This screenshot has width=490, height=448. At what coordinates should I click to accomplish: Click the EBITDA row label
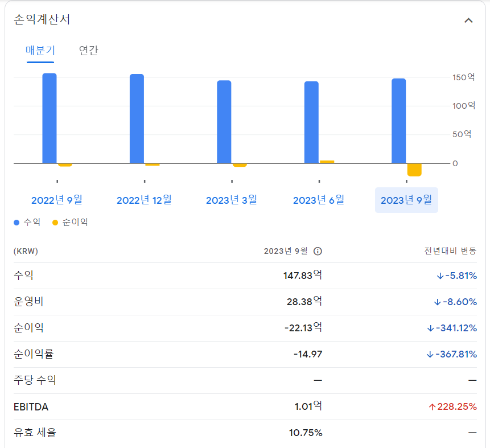(31, 407)
